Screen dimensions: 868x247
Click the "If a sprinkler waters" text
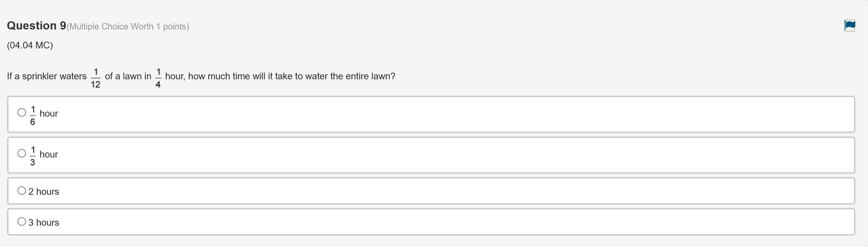click(47, 76)
